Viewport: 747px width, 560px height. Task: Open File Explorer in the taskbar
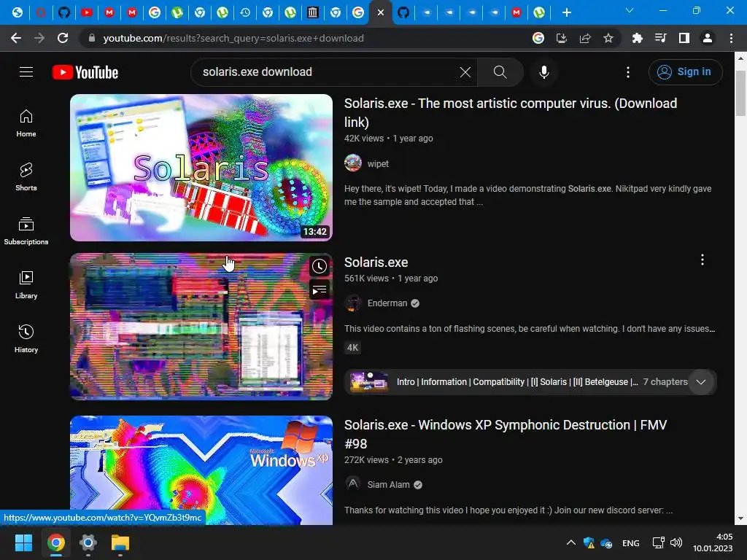(x=120, y=542)
